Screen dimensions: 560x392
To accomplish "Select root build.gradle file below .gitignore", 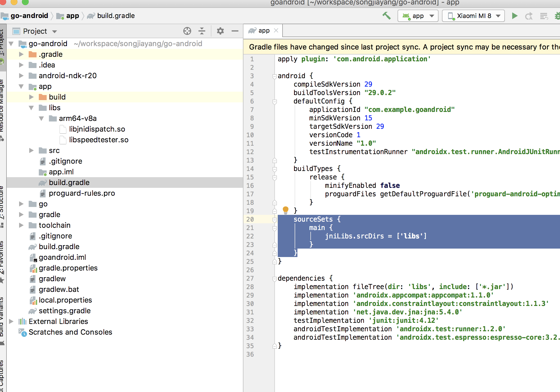I will click(59, 247).
